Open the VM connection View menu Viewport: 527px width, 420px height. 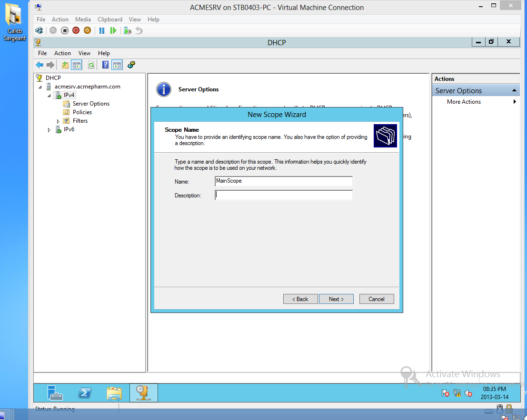click(x=135, y=20)
